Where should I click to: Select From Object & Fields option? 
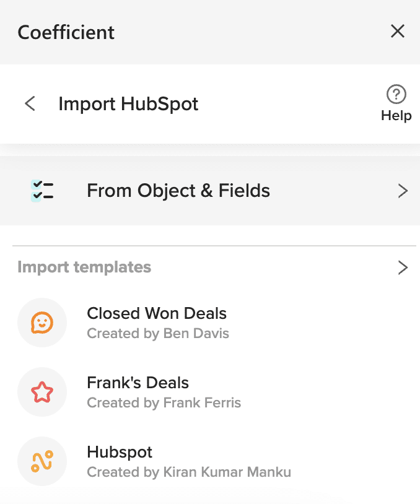tap(178, 191)
